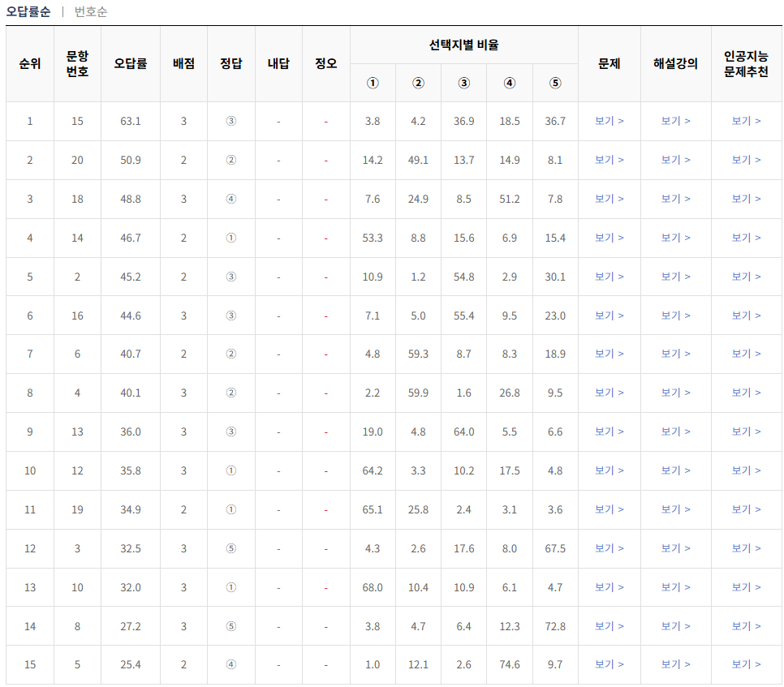Open 해설강의 보기 for question 18
The image size is (784, 687).
(675, 199)
